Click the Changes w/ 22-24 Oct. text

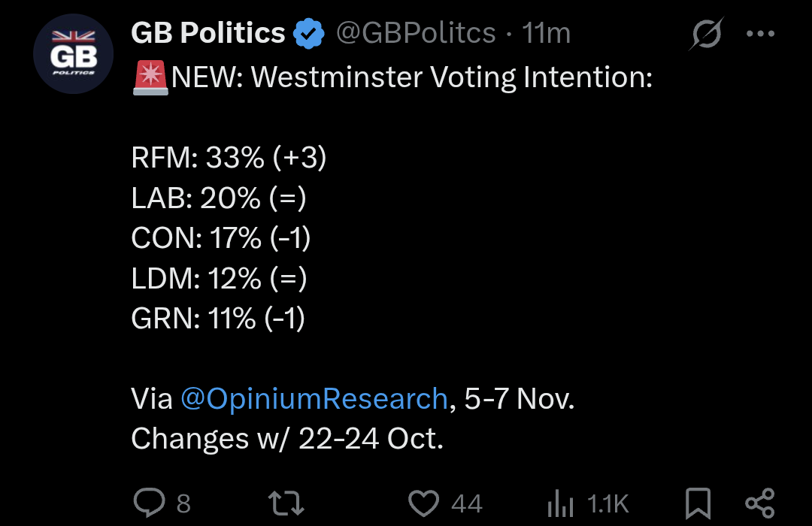coord(287,439)
